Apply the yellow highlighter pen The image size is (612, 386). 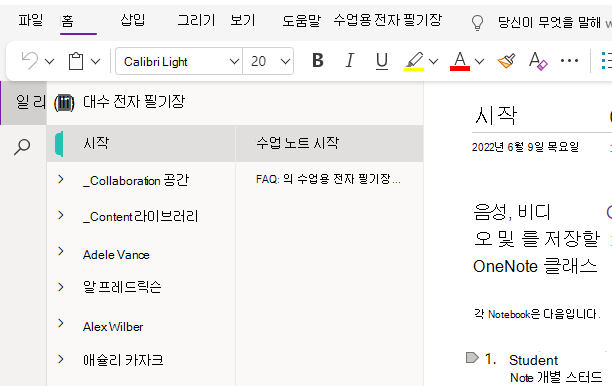(x=414, y=61)
